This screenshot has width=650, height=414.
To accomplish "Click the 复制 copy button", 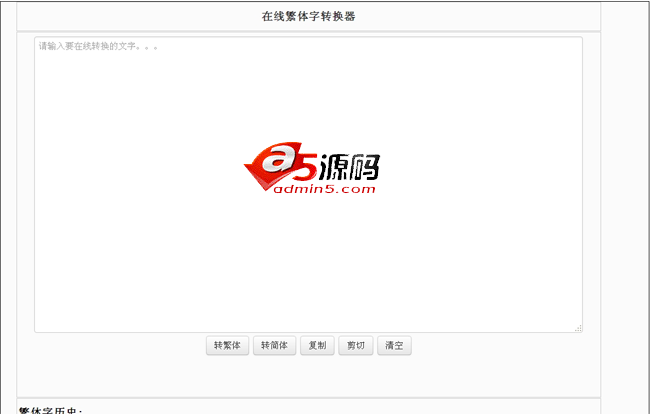I will click(317, 345).
